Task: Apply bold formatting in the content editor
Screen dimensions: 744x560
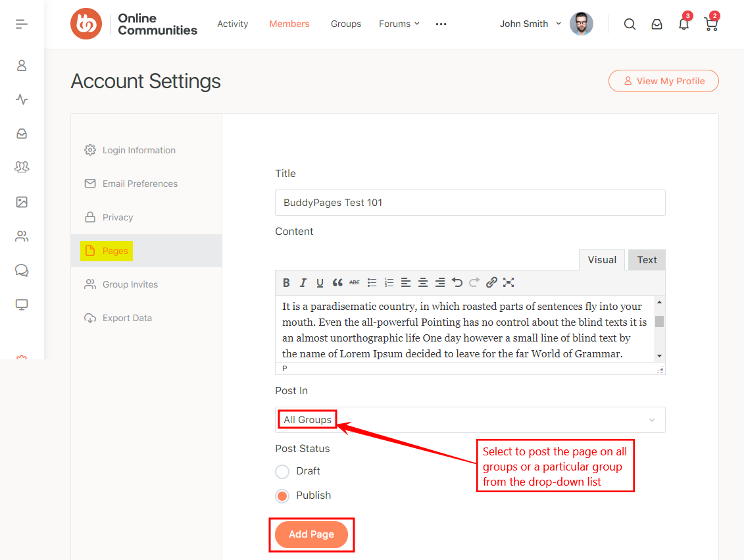Action: pyautogui.click(x=286, y=282)
